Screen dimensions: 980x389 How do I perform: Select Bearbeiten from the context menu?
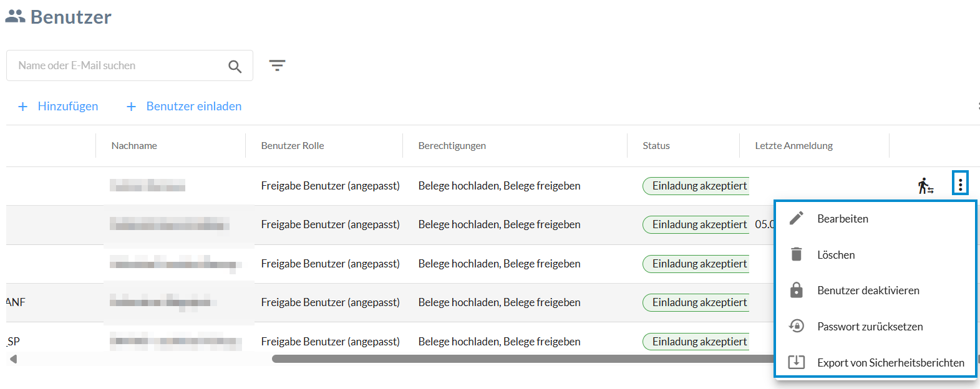[x=843, y=219]
